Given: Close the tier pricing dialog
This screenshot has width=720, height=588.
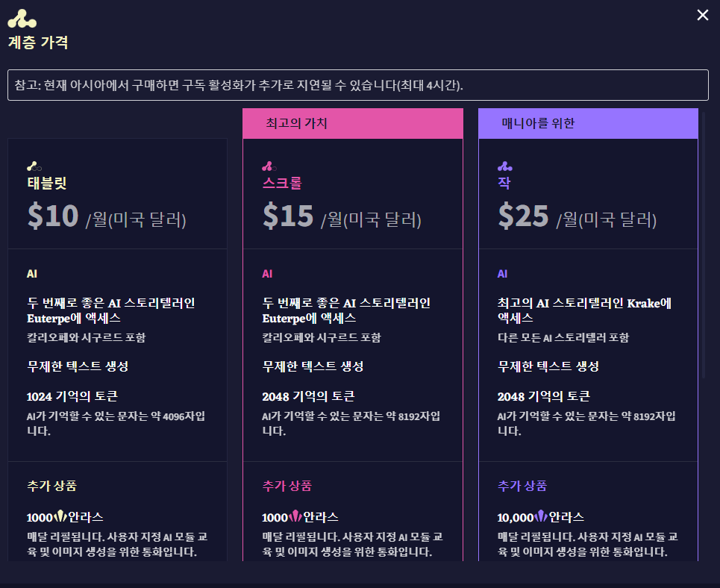Looking at the screenshot, I should coord(702,16).
